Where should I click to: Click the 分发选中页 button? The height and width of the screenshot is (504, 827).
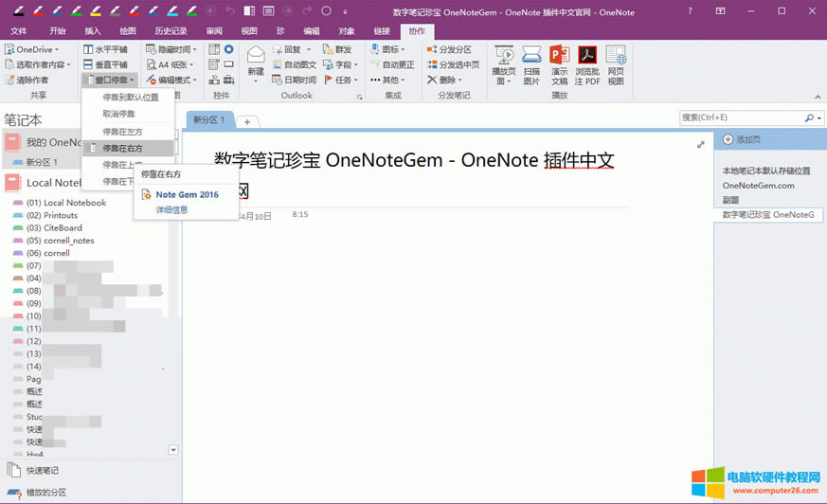point(454,64)
